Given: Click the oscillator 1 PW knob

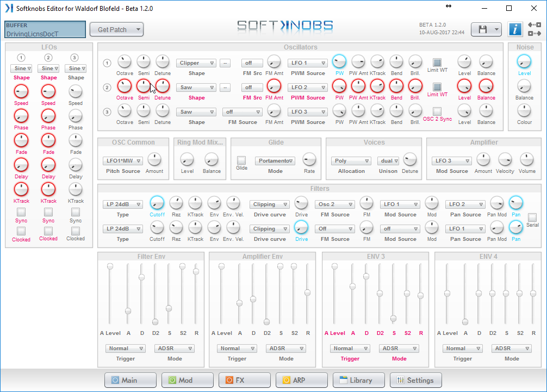Looking at the screenshot, I should (x=339, y=62).
